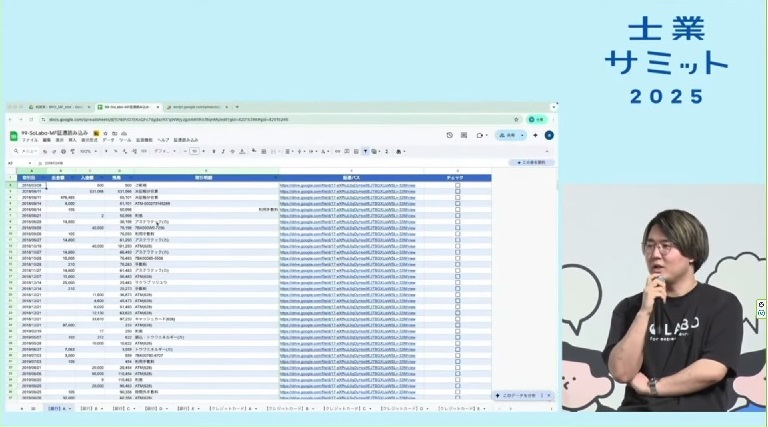Check the checkbox in the third data row
Screen dimensions: 768x427
click(x=457, y=197)
